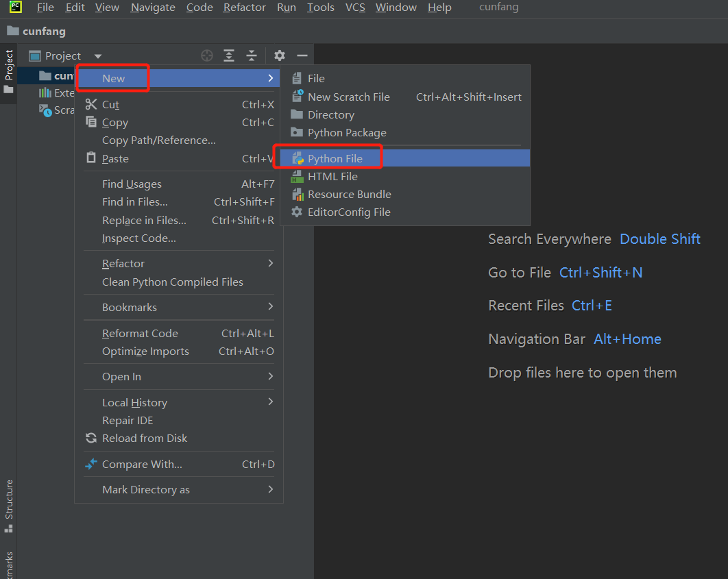Click the cunfang folder icon in breadcrumb
728x579 pixels.
point(13,31)
